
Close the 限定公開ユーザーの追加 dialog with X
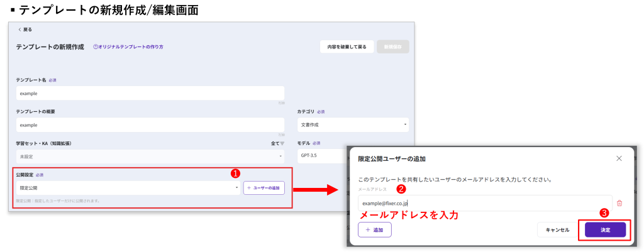point(619,158)
